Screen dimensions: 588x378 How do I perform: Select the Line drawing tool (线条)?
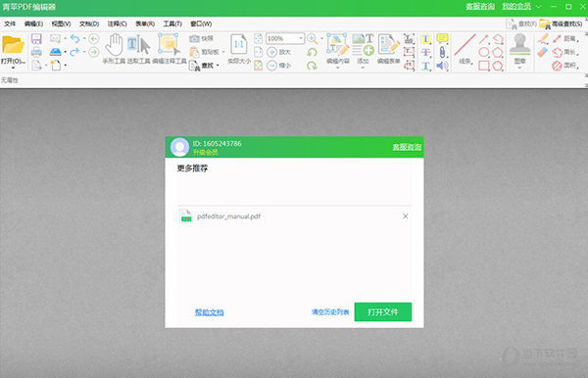pos(465,49)
